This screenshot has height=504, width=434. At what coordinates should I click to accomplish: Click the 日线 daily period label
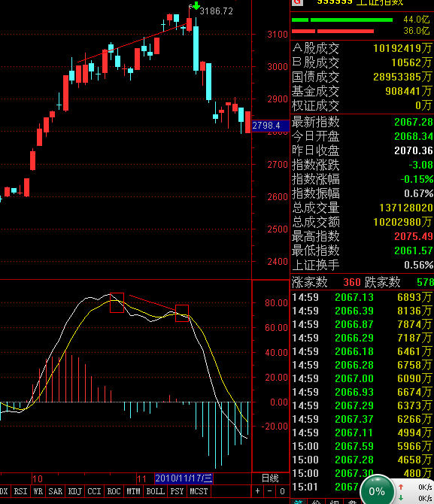270,478
